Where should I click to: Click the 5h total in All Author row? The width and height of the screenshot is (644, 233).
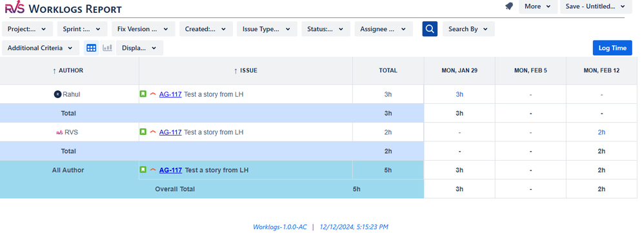[388, 170]
